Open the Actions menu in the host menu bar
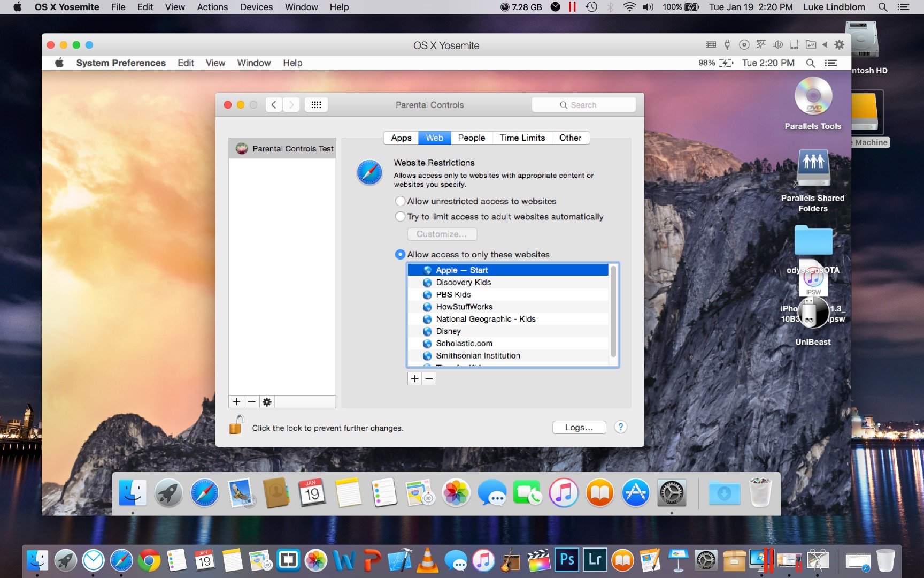 [212, 7]
